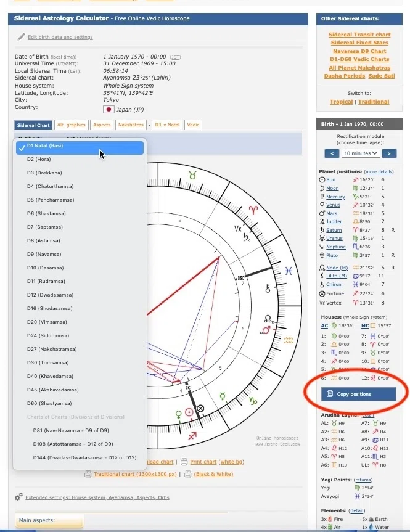Click the printer icon beside Print chart
This screenshot has width=410, height=532.
[184, 462]
